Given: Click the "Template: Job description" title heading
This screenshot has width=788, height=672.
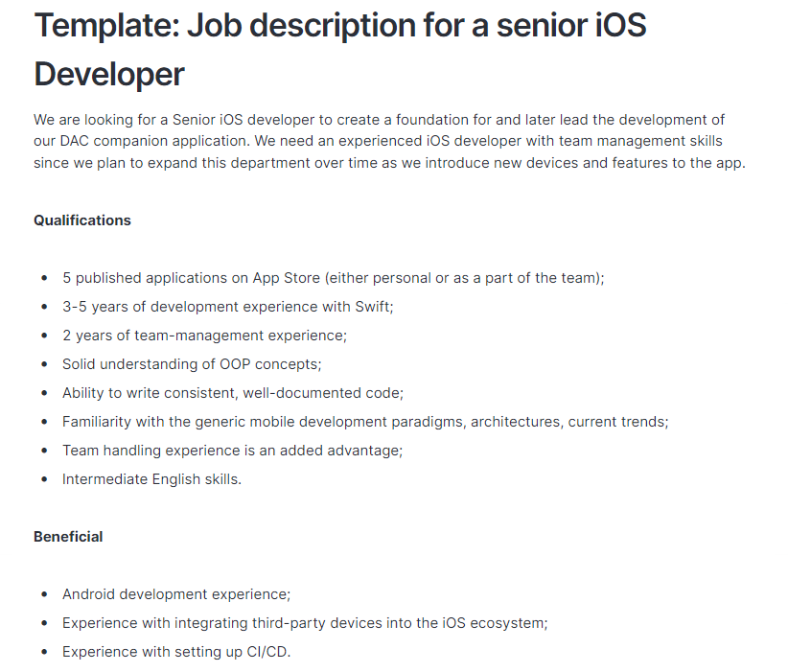Looking at the screenshot, I should click(x=340, y=26).
